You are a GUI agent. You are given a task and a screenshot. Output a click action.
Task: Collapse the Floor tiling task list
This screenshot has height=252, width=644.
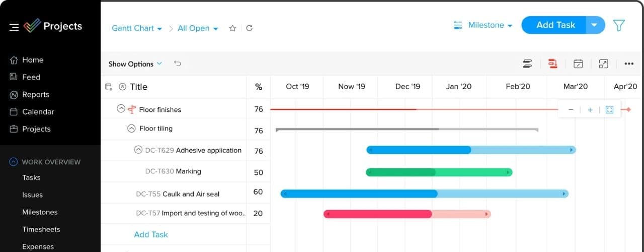[131, 129]
